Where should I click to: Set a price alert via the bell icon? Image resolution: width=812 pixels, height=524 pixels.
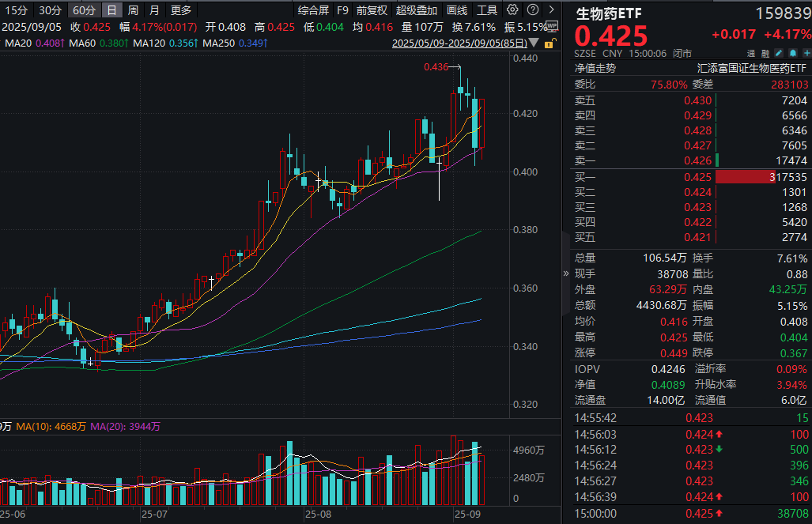coord(794,51)
